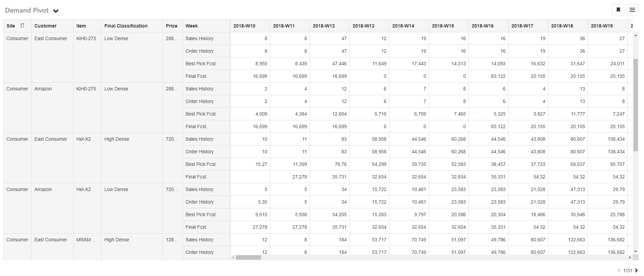Click East Consumer customer for MRAM
This screenshot has width=644, height=276.
(x=51, y=240)
